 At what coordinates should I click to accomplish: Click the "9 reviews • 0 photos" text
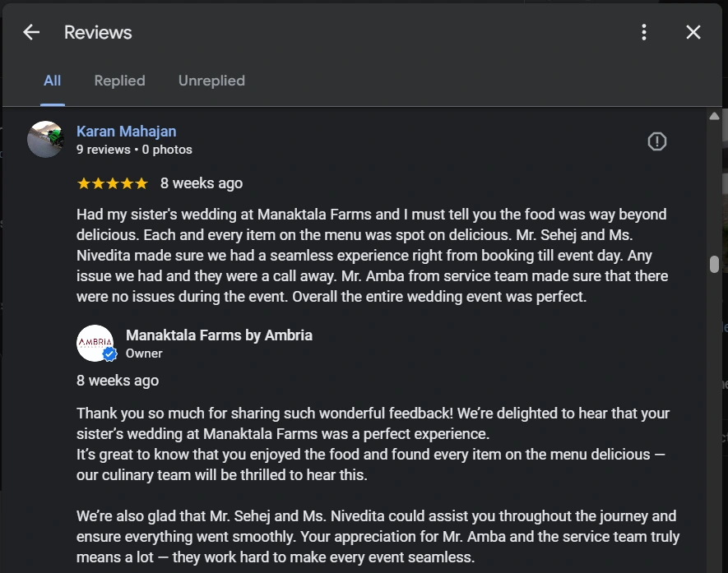click(134, 150)
